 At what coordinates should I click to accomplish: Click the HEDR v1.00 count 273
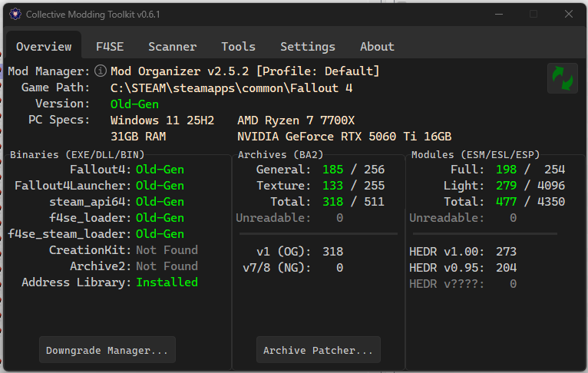[x=507, y=252]
